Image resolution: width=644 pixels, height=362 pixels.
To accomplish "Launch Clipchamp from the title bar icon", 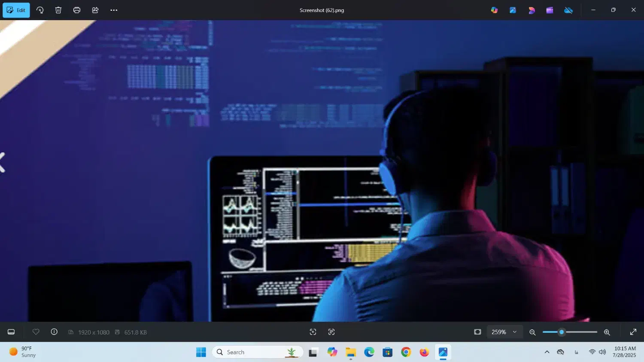I will point(550,10).
